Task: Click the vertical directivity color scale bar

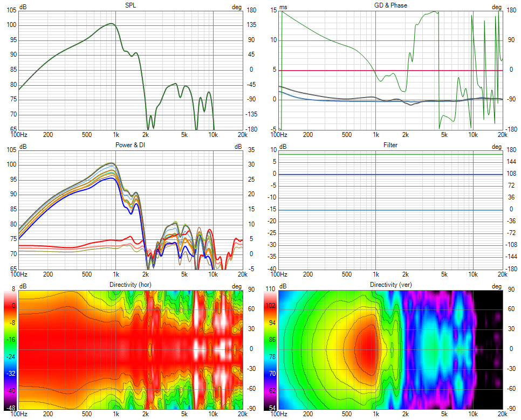Action: click(270, 351)
